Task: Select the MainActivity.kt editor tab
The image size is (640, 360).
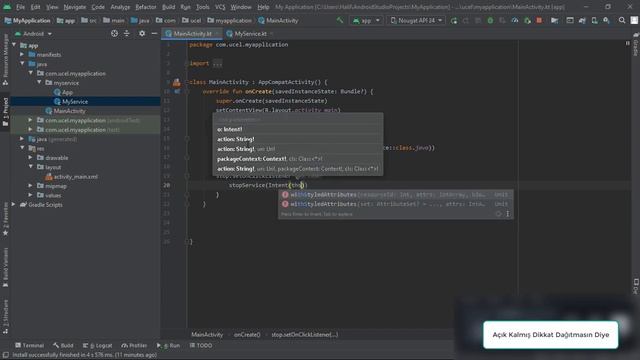Action: (192, 33)
